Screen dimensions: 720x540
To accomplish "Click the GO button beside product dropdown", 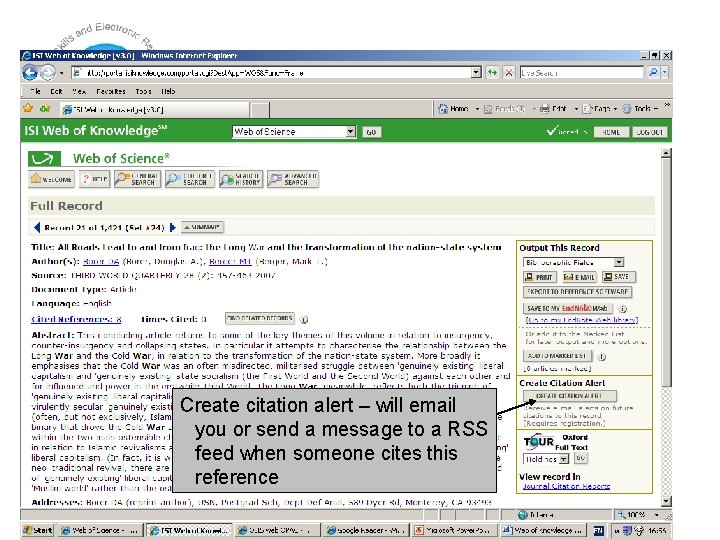I will pos(371,132).
